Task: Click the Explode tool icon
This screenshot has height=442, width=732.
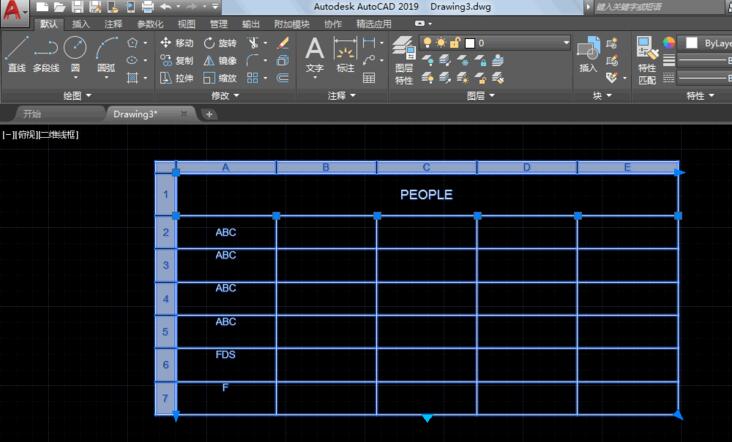Action: click(282, 60)
